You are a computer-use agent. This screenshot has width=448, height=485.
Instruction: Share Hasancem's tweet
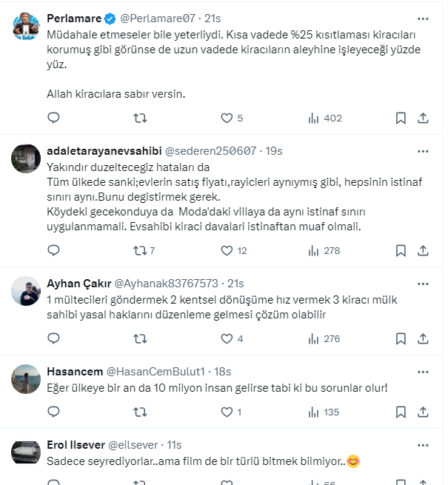(x=423, y=412)
